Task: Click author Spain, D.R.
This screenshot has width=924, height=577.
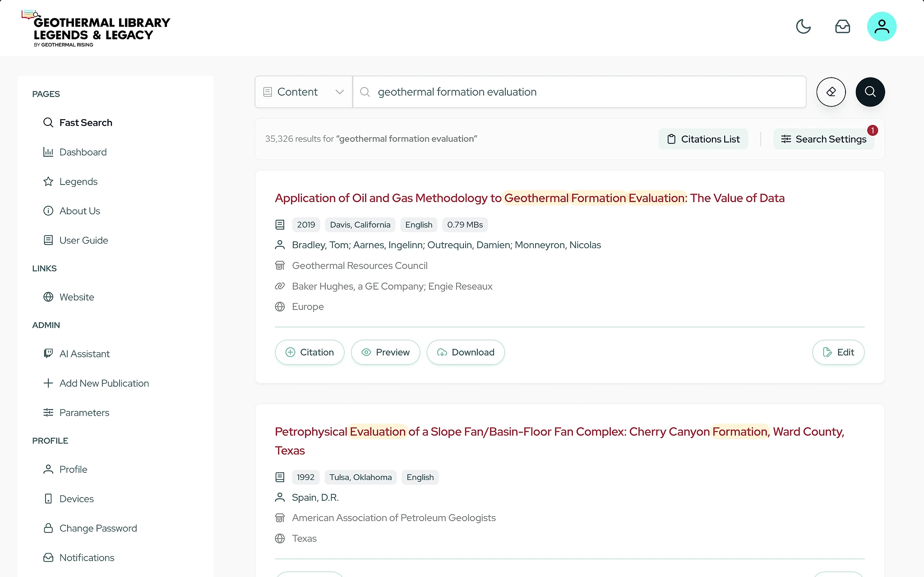Action: pos(315,498)
